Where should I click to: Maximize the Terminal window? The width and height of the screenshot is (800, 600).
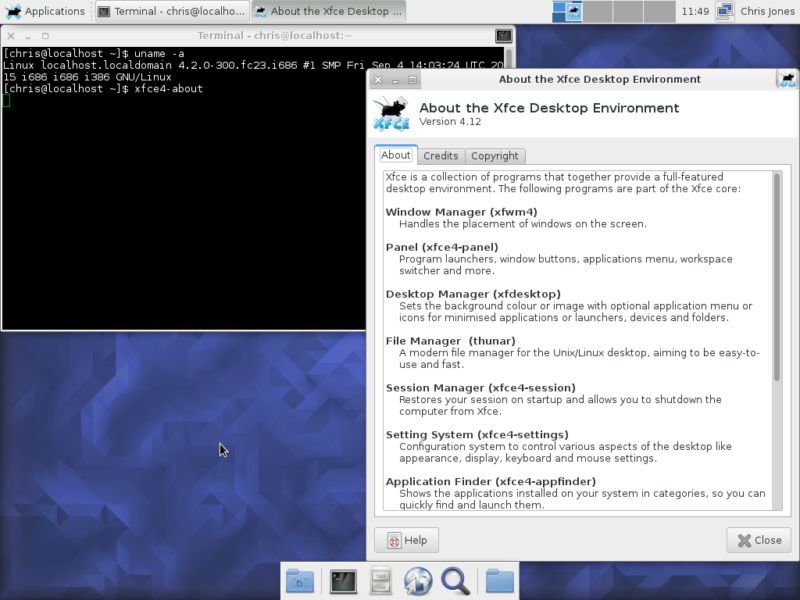pyautogui.click(x=45, y=36)
